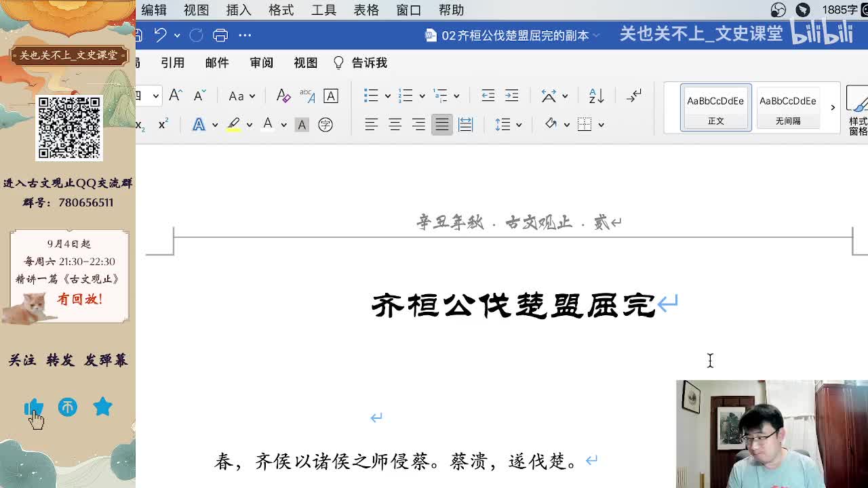Open the more quick-access options ellipsis
Screen dimensions: 868x488
[245, 35]
